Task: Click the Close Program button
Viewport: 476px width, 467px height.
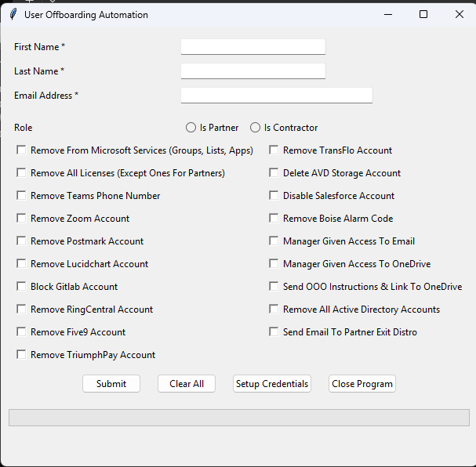Action: pos(362,384)
